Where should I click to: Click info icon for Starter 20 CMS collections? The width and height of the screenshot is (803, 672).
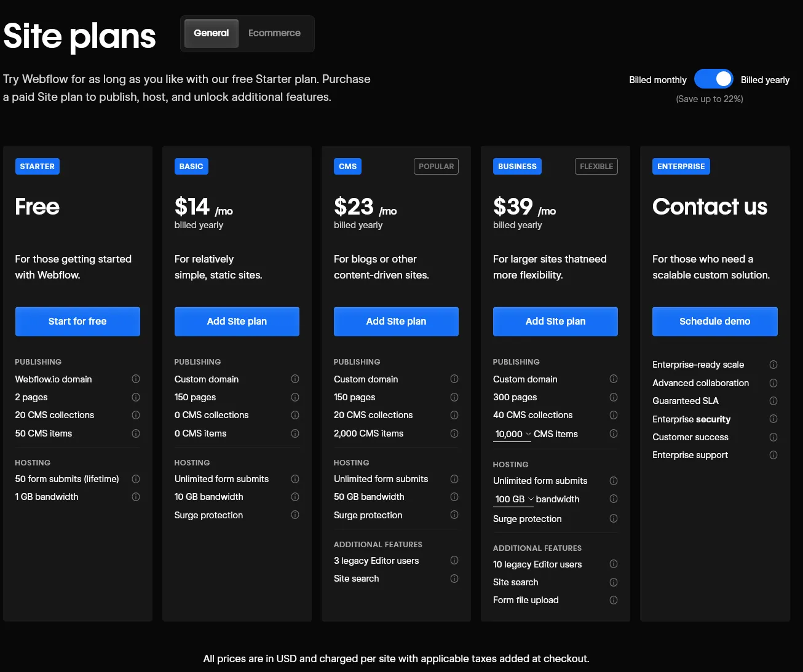(136, 415)
